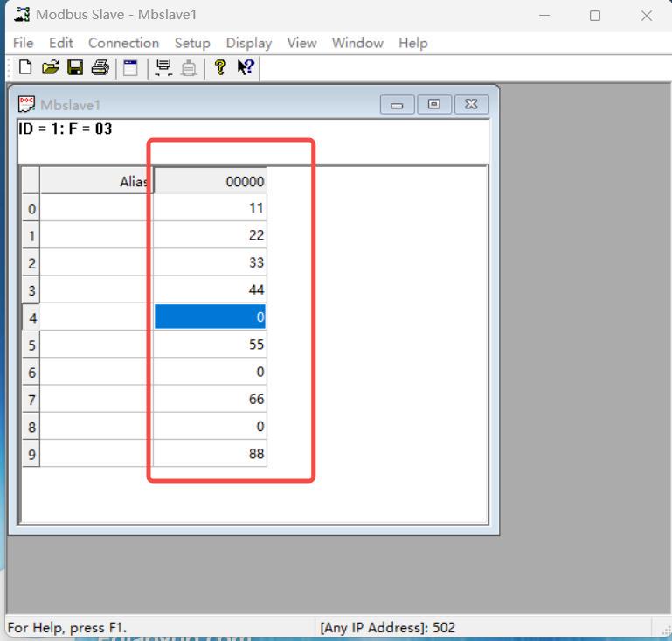Click the yellow question mark About icon

tap(219, 67)
